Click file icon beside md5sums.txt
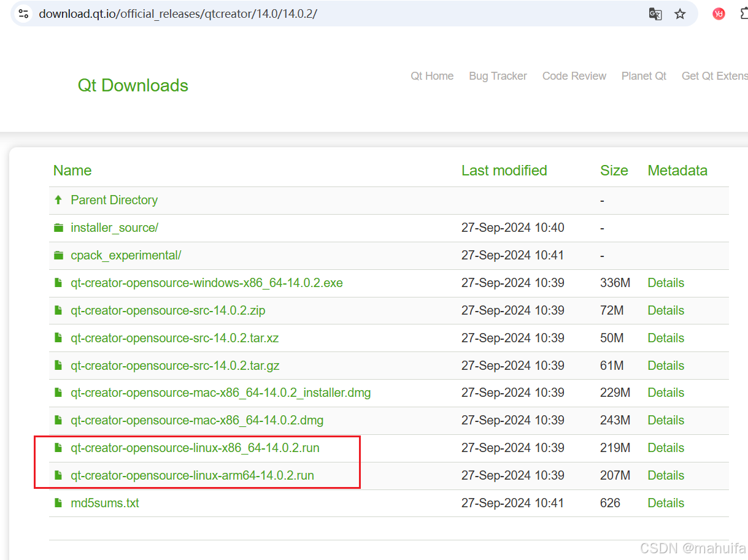The height and width of the screenshot is (560, 748). [x=58, y=503]
